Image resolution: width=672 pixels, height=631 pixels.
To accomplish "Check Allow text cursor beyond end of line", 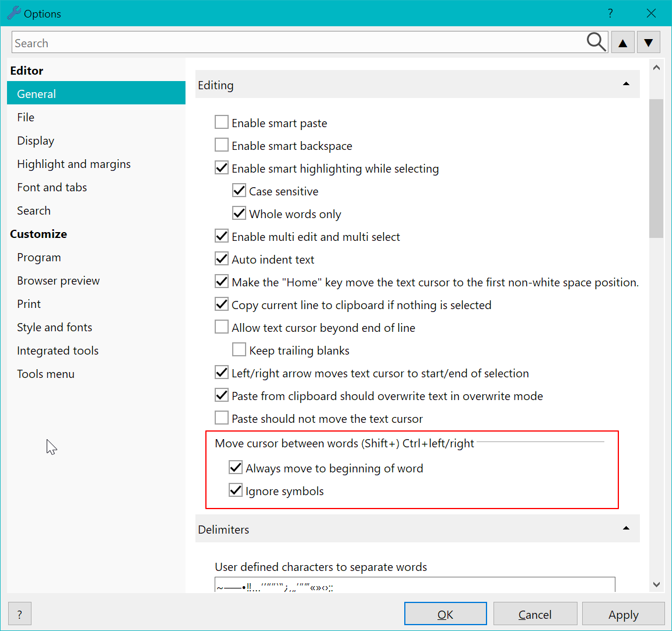I will pyautogui.click(x=222, y=327).
